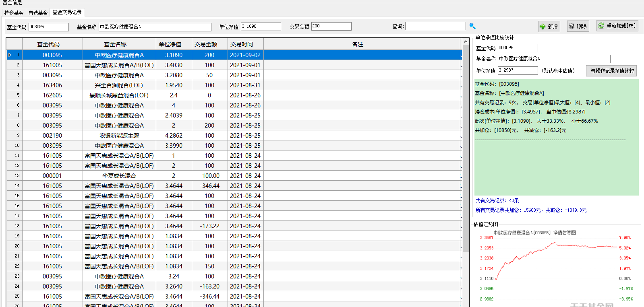Click the table scrollbar up arrow
The width and height of the screenshot is (644, 307).
point(466,41)
